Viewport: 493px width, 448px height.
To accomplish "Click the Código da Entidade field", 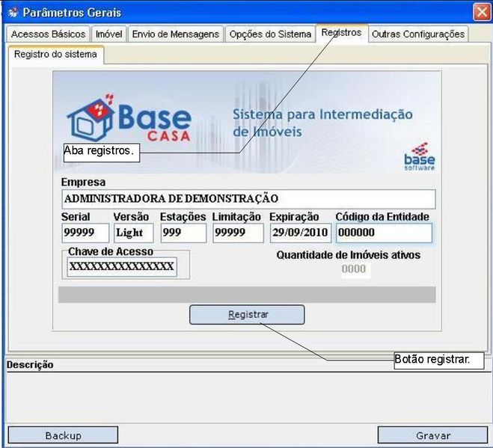I will [x=383, y=233].
